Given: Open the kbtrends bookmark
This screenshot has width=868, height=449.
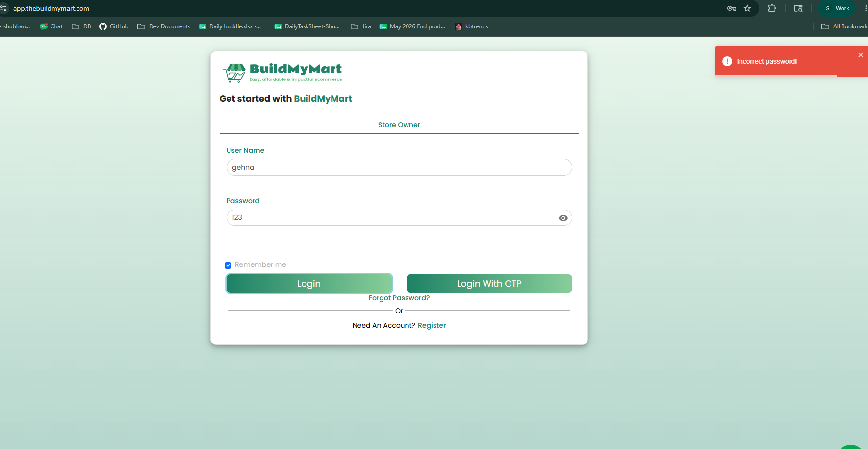Looking at the screenshot, I should click(471, 26).
